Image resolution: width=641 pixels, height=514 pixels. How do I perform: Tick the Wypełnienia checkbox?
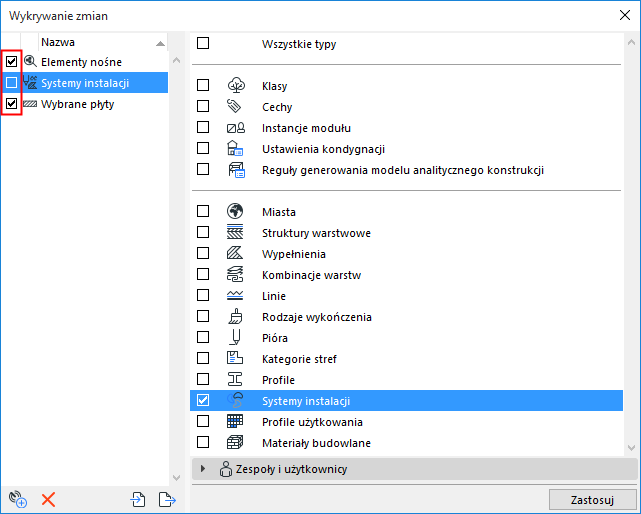click(x=203, y=253)
